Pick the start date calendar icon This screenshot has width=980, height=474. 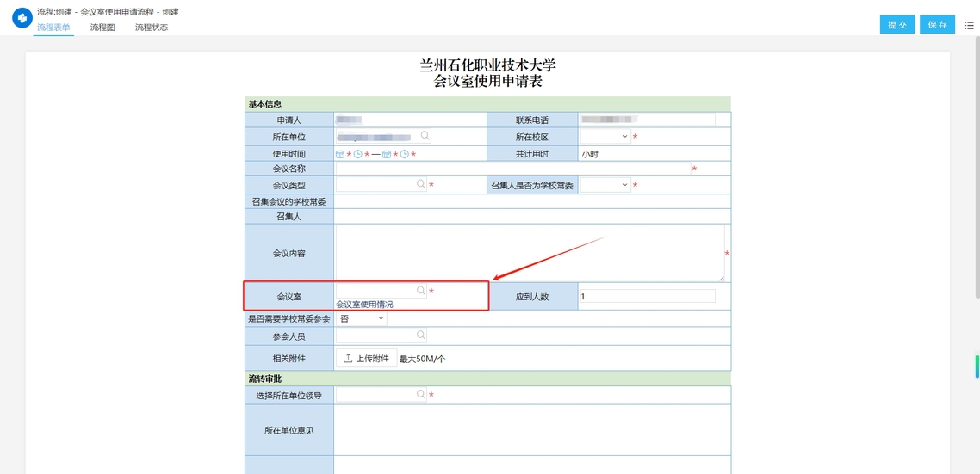[x=340, y=154]
